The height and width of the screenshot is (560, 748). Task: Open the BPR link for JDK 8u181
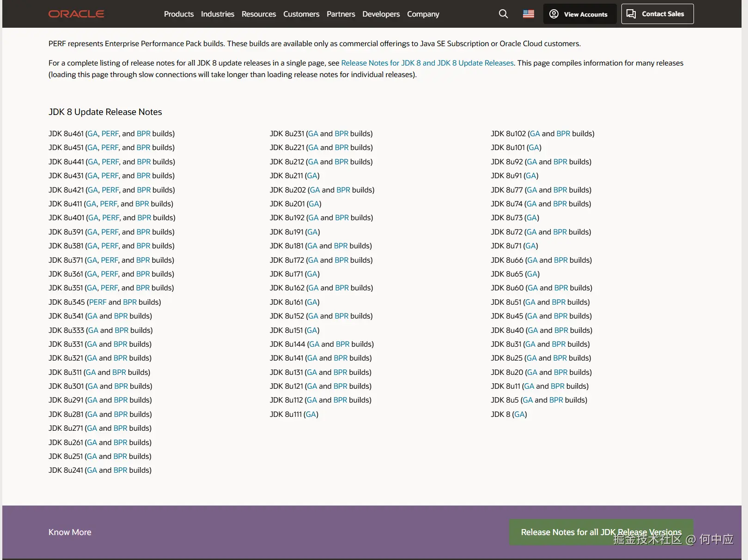(x=341, y=246)
